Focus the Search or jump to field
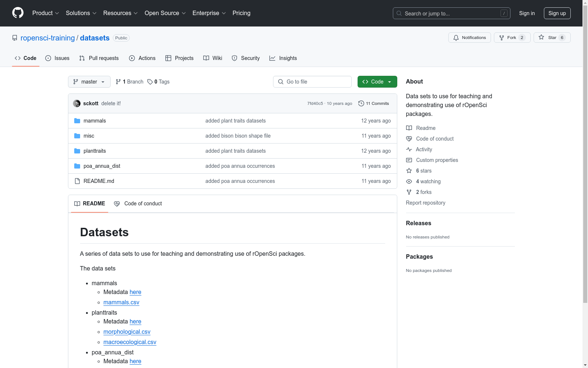Image resolution: width=588 pixels, height=368 pixels. coord(452,13)
